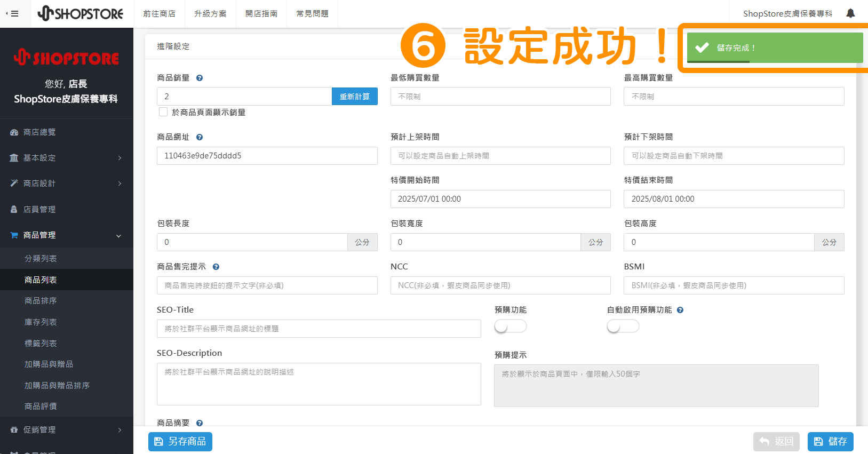Click the 基本設定 bank icon
This screenshot has height=454, width=868.
pyautogui.click(x=14, y=158)
